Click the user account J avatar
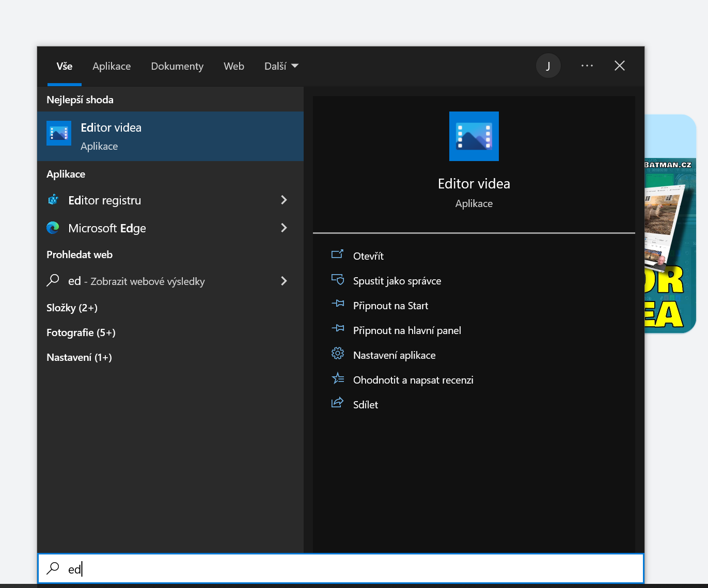 click(548, 66)
